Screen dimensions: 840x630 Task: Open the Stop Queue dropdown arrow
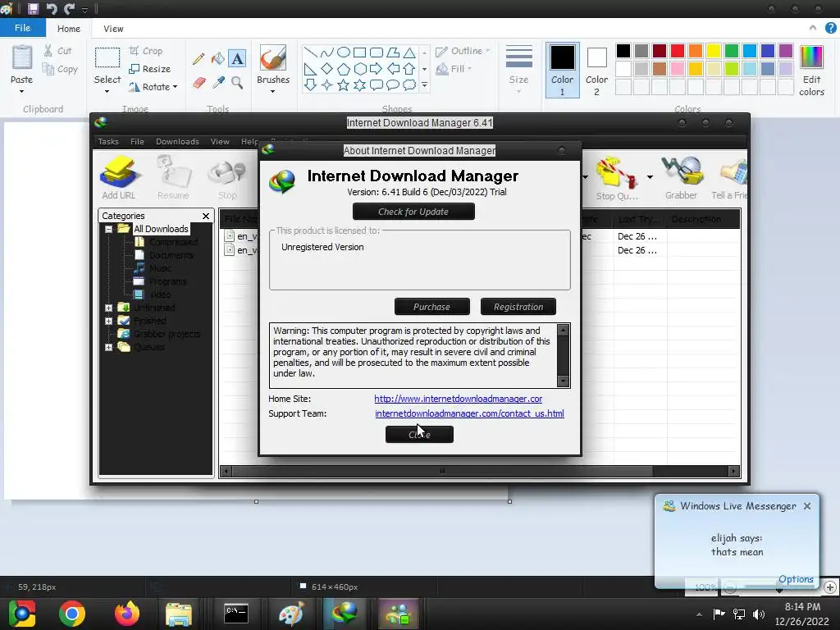click(x=650, y=177)
